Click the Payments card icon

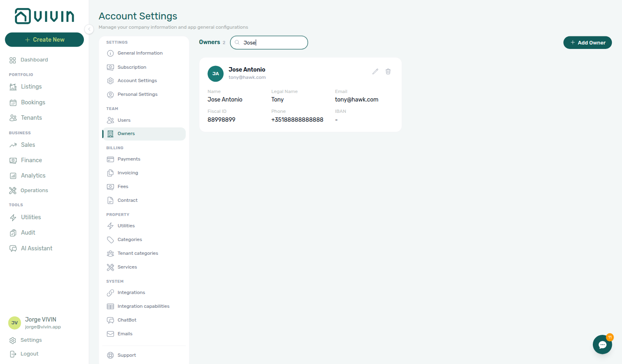pos(110,159)
